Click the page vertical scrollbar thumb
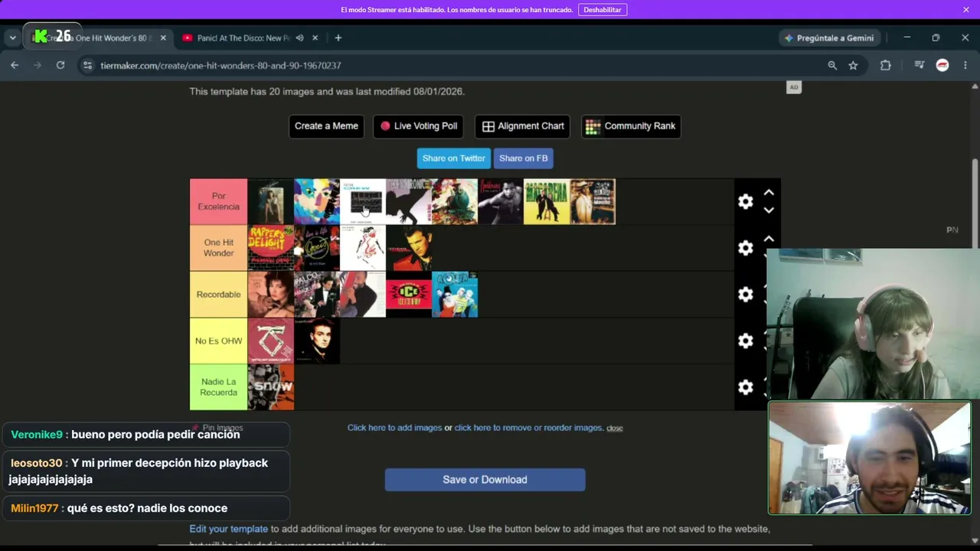The height and width of the screenshot is (551, 980). click(975, 203)
